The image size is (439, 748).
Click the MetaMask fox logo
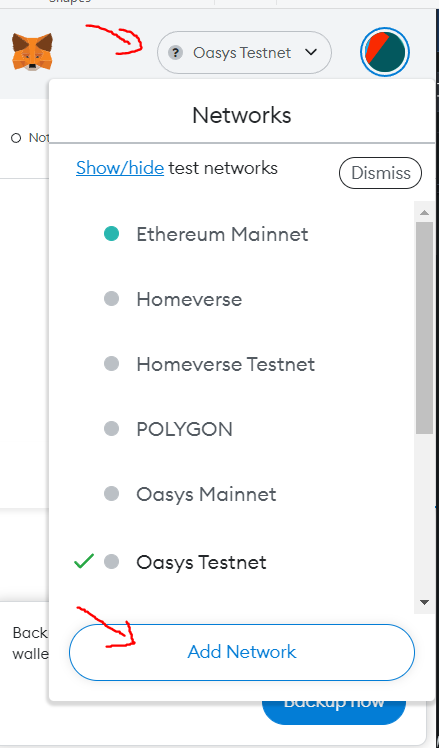pos(32,52)
